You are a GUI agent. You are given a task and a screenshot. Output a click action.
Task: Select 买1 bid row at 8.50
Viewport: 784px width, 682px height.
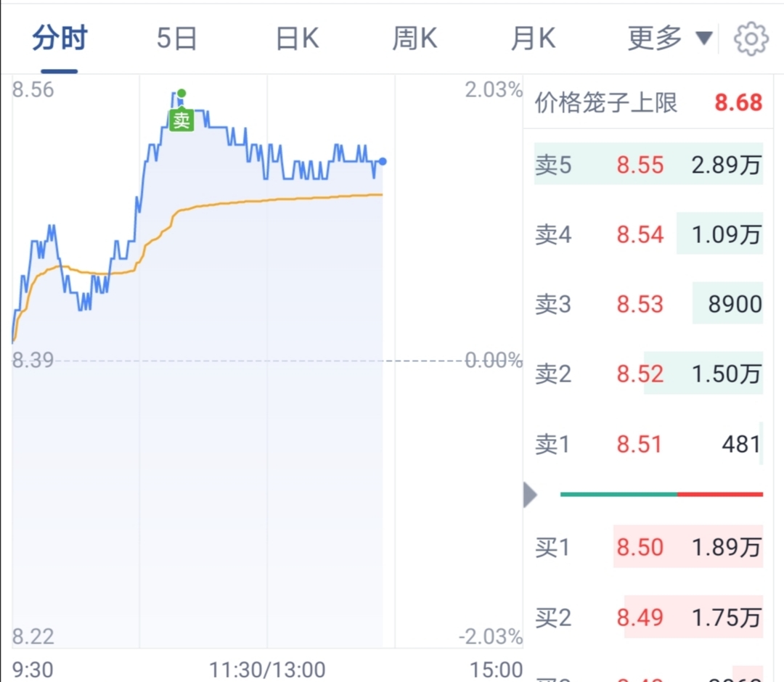coord(648,546)
